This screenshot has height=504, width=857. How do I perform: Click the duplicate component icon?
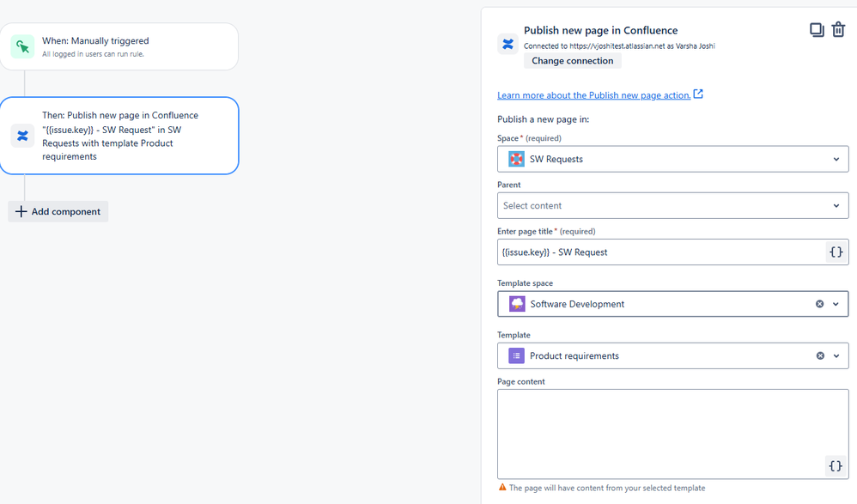817,29
